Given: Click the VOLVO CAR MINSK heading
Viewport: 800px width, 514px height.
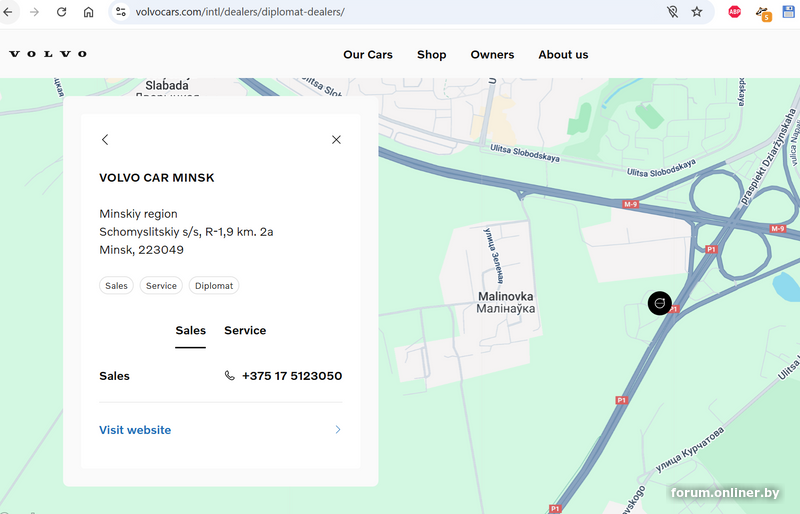Looking at the screenshot, I should pos(157,178).
